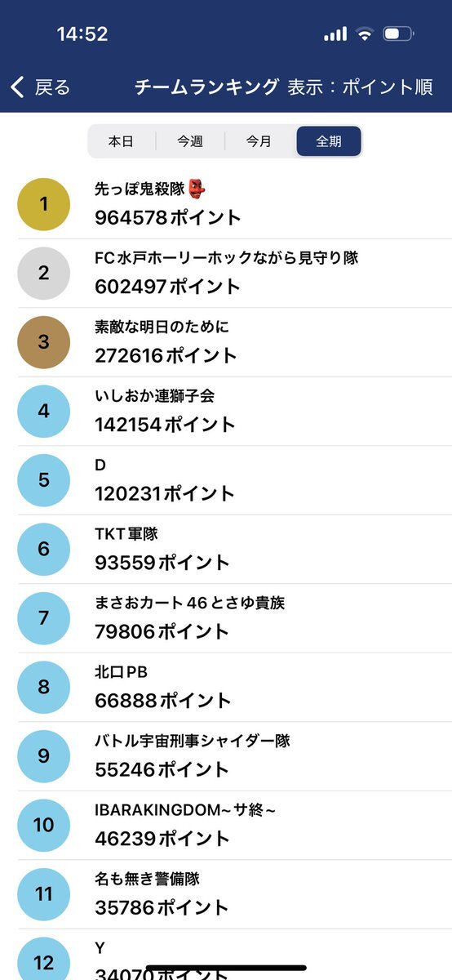
Task: Tap the rank 7 circle badge
Action: [44, 618]
